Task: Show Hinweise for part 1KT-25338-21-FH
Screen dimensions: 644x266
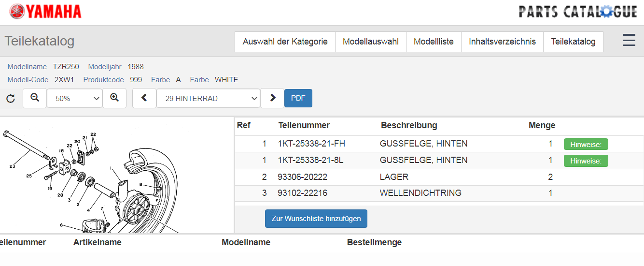Action: (586, 144)
